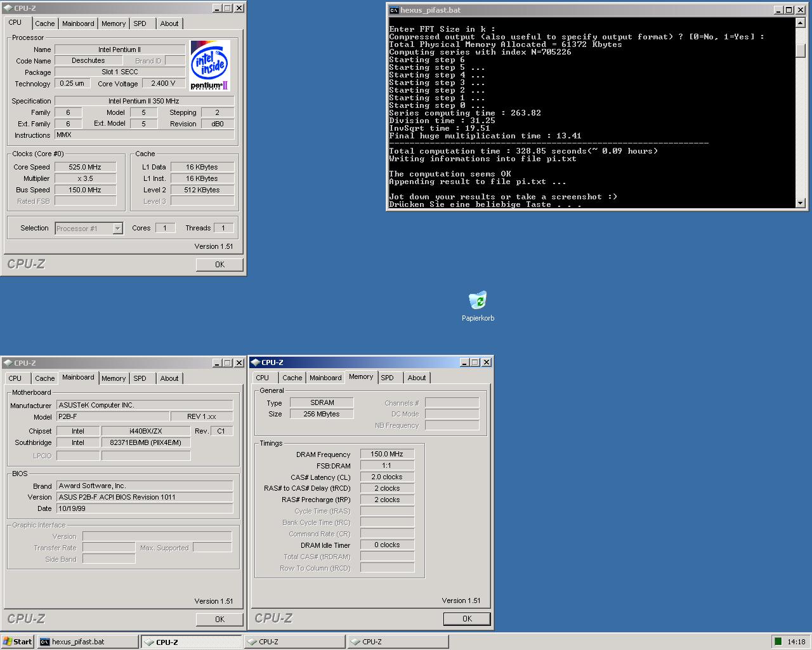Click the green system tray icon
Screen dimensions: 812x650
pos(778,642)
